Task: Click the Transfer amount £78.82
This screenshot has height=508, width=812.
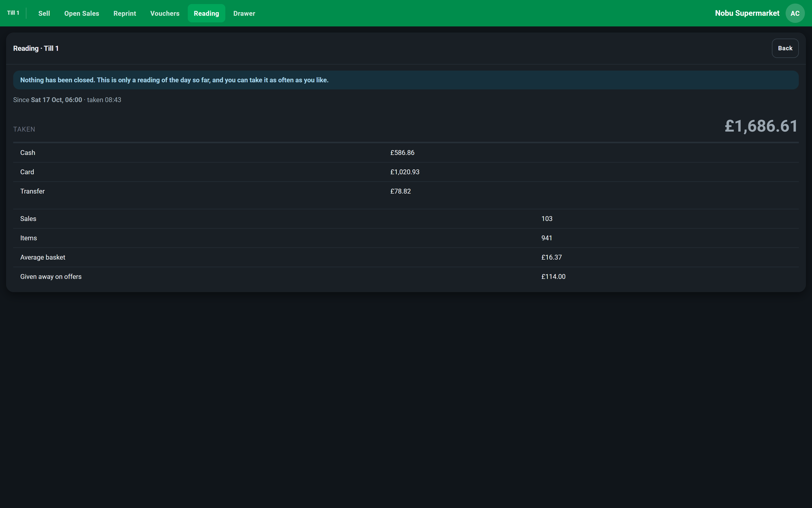Action: click(400, 191)
